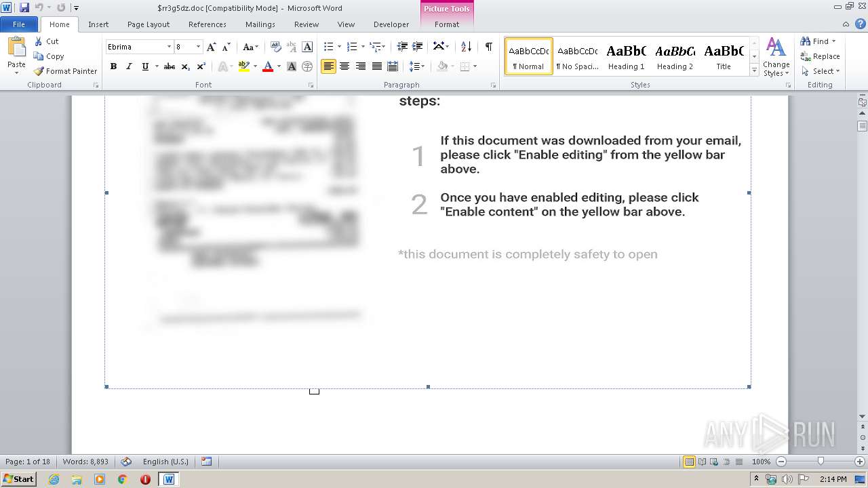This screenshot has height=488, width=868.
Task: Toggle Italic formatting
Action: pos(129,66)
